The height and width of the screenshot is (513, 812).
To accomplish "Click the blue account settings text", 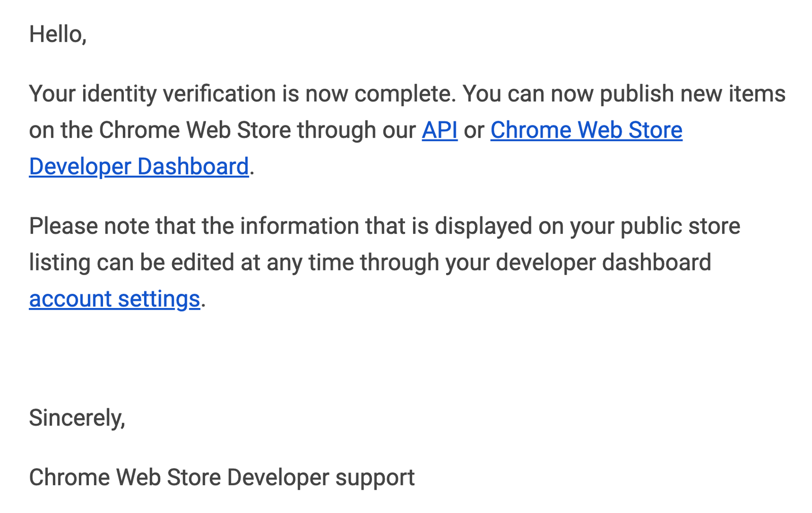I will coord(114,299).
